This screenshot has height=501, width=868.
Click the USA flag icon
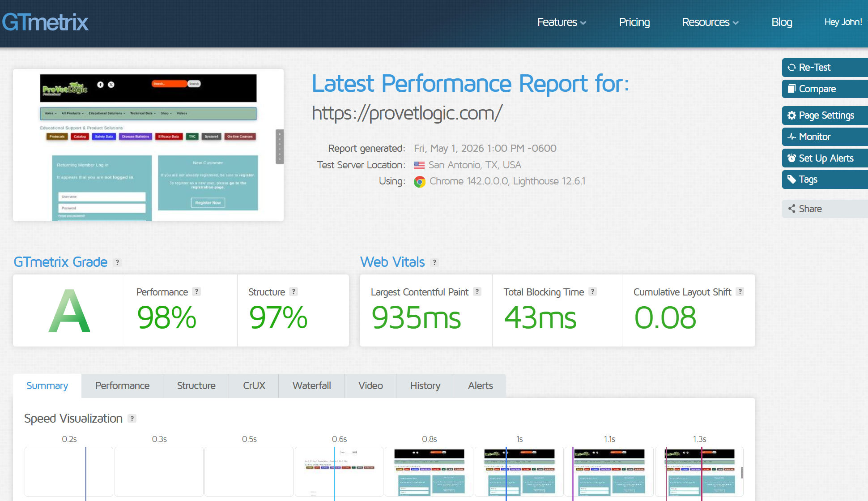[x=419, y=165]
